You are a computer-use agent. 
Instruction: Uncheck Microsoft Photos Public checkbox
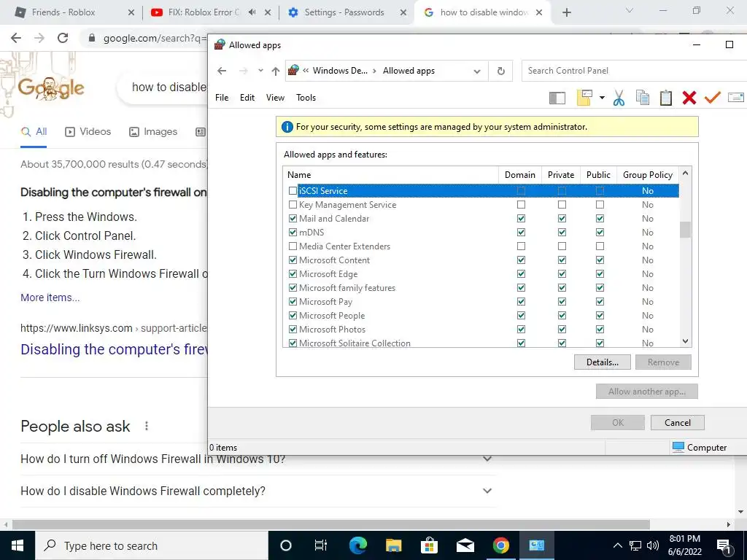600,329
